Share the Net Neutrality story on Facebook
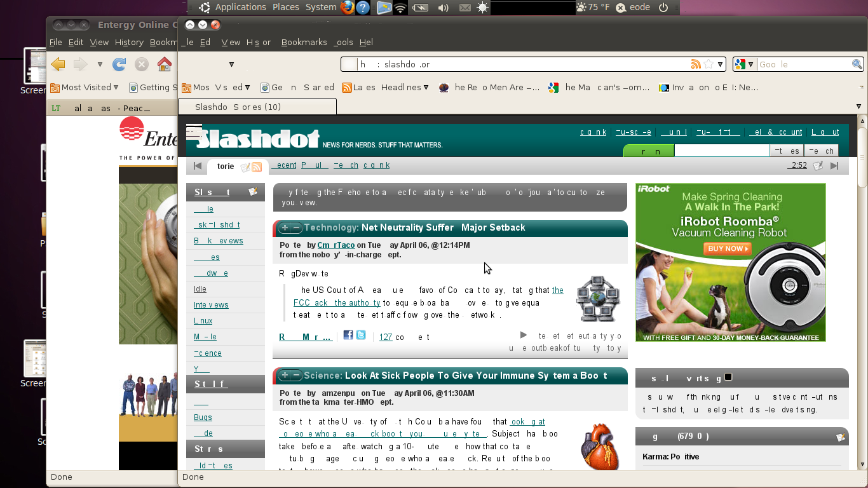 point(348,335)
